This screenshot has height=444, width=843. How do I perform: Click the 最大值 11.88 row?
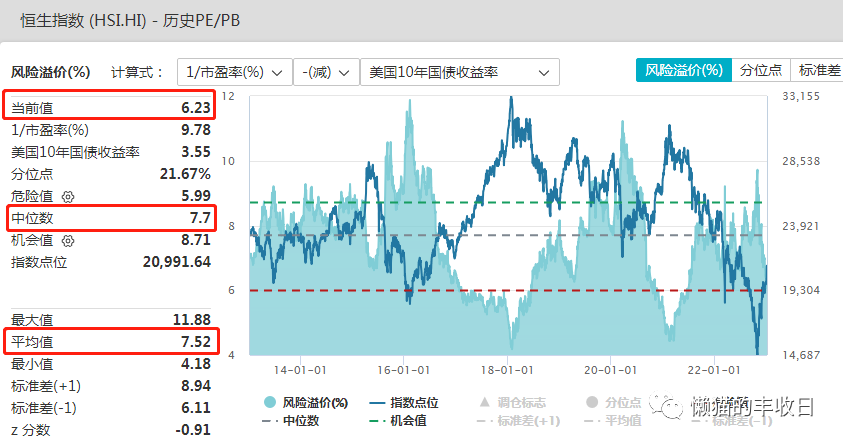[111, 320]
